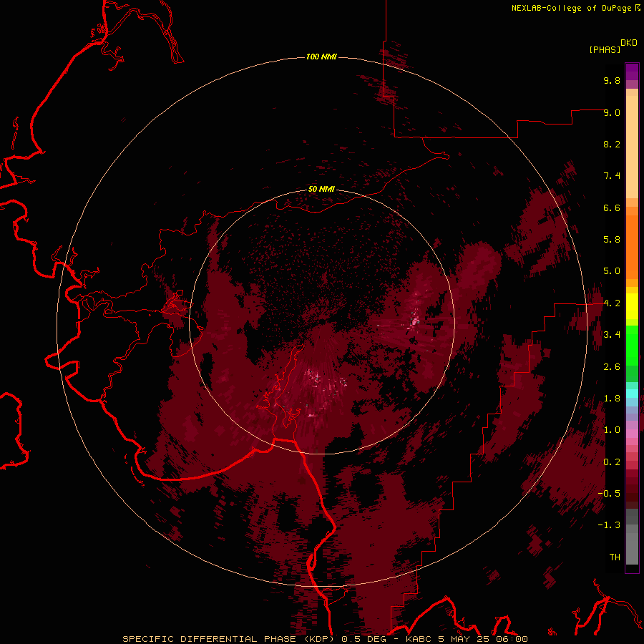644x644 pixels.
Task: Click the 9.0 legend value
Action: 612,112
